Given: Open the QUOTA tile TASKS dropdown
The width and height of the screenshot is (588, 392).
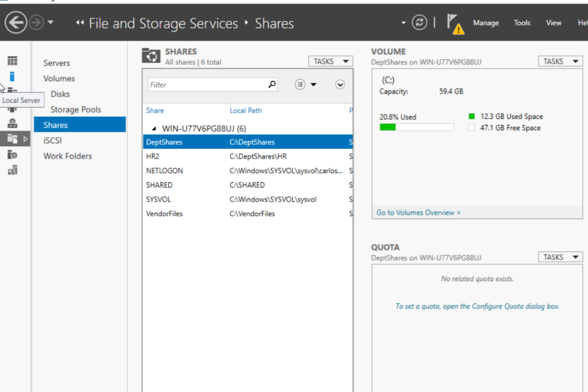Looking at the screenshot, I should pos(560,257).
